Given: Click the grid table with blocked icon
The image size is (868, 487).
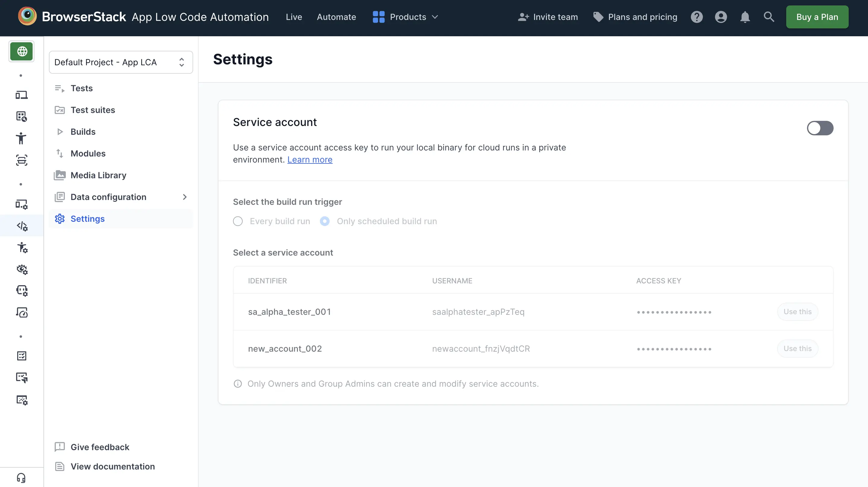Looking at the screenshot, I should pos(21,116).
